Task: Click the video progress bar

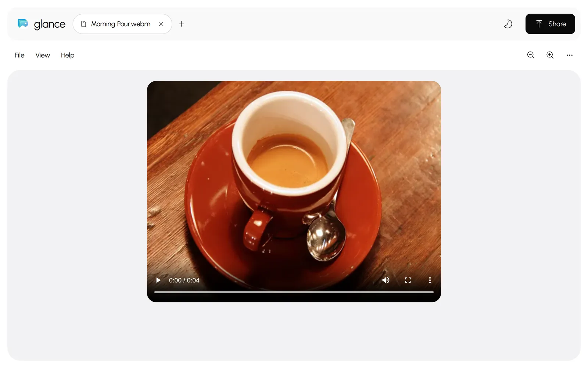Action: point(294,292)
